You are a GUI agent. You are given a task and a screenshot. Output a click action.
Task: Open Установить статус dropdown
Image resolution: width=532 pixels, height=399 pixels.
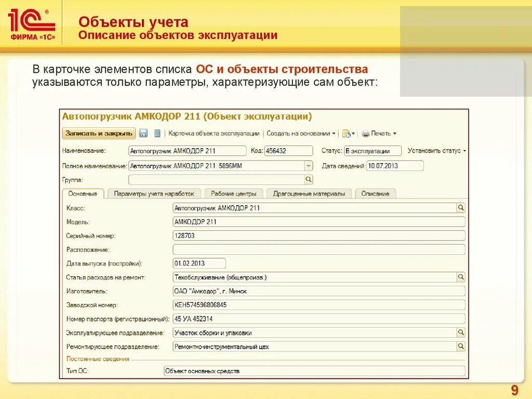click(436, 151)
